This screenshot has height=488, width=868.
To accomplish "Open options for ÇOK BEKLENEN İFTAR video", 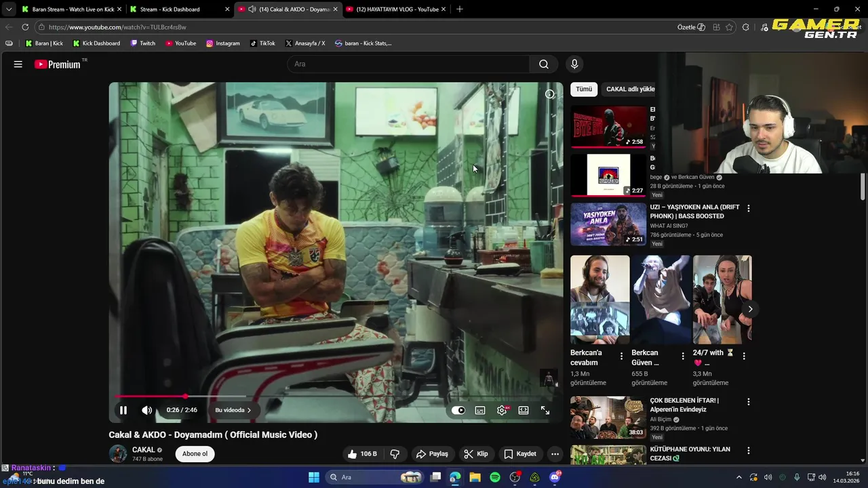I will 749,402.
